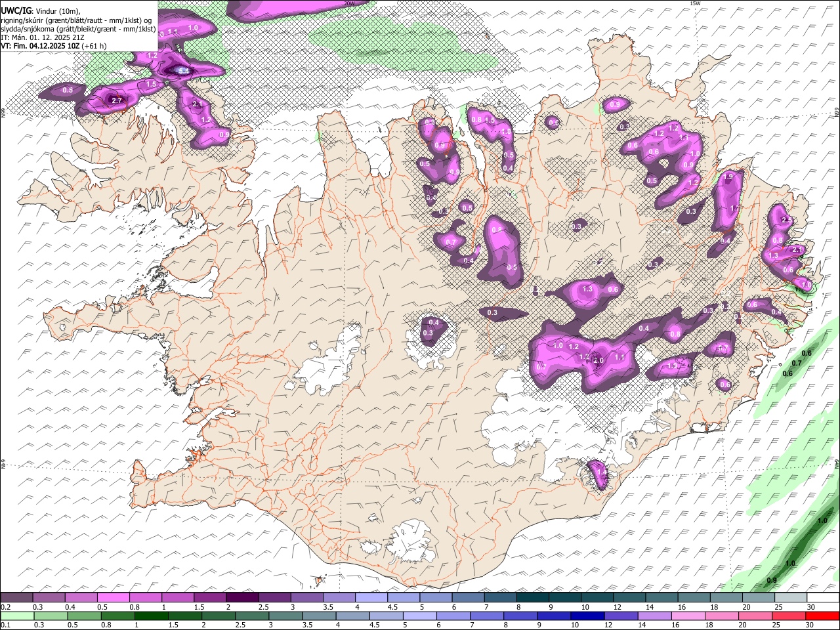Click the 'rigning/skúrir' legend description line

point(76,20)
